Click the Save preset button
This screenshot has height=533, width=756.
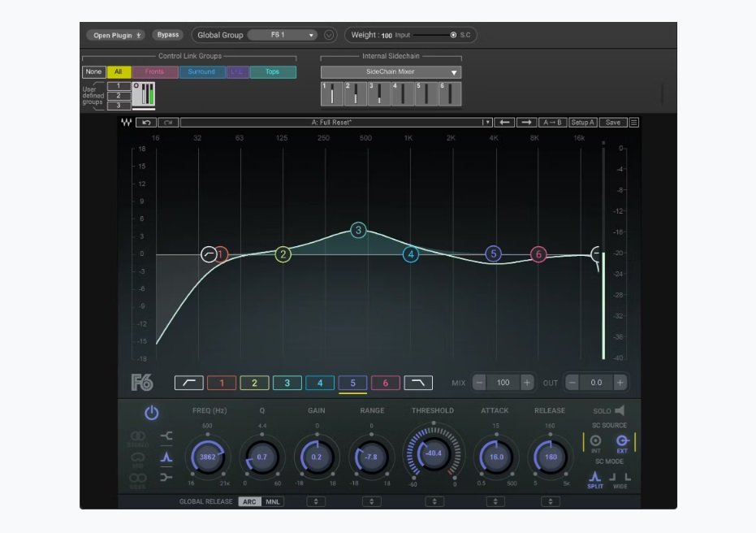612,123
